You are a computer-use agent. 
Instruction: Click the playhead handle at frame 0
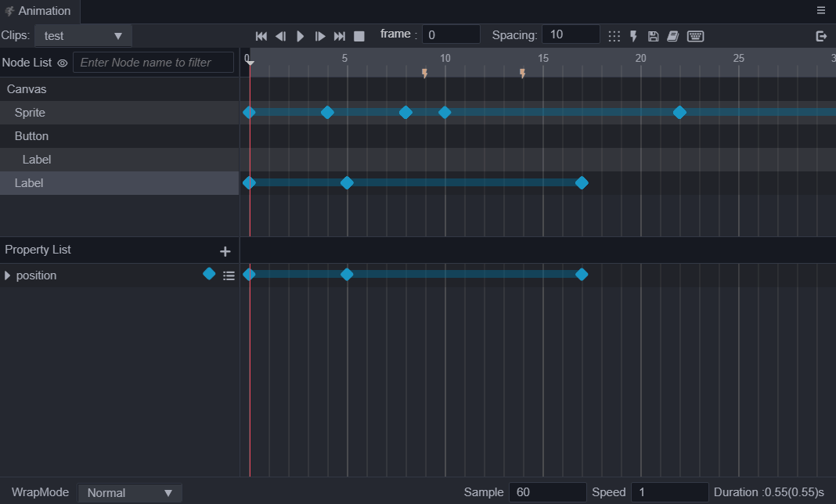point(250,63)
